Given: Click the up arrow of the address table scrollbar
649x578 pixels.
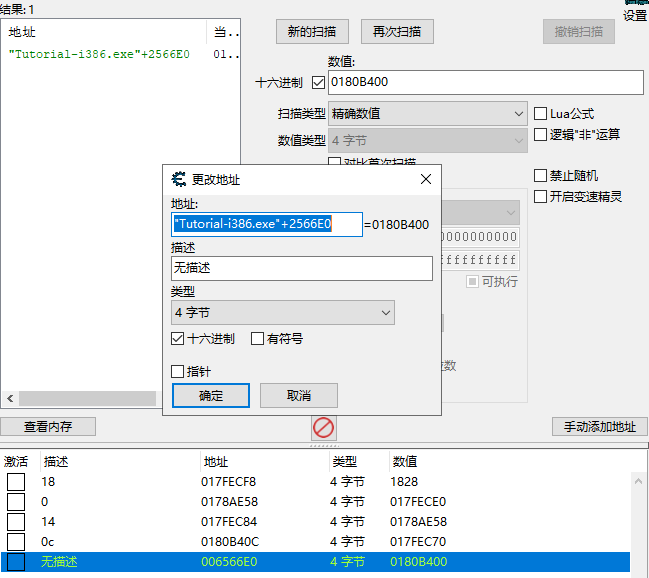Looking at the screenshot, I should [638, 481].
